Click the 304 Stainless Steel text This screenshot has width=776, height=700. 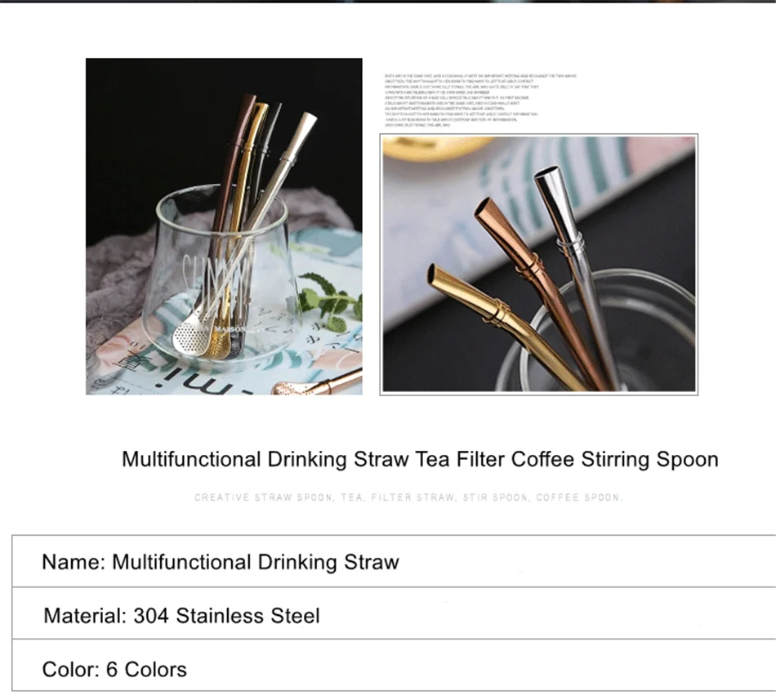coord(226,616)
